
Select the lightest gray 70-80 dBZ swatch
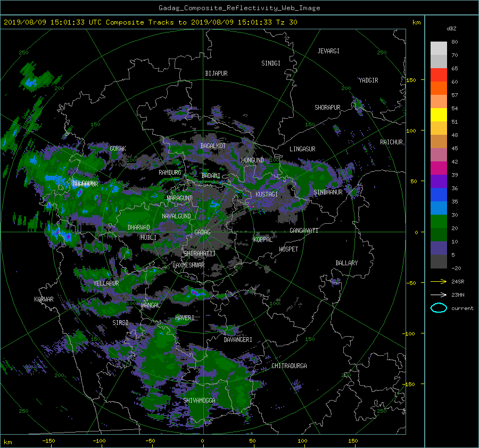coord(439,48)
